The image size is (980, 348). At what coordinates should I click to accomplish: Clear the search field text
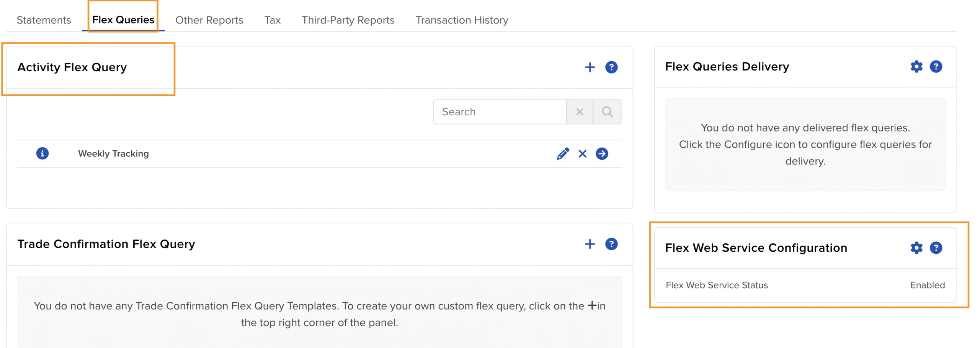579,112
